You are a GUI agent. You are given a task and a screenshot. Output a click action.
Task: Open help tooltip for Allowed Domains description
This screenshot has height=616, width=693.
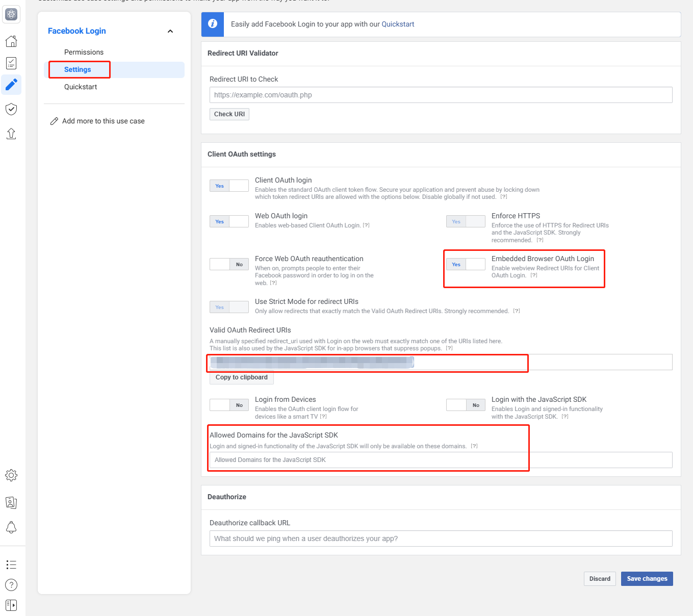coord(474,446)
